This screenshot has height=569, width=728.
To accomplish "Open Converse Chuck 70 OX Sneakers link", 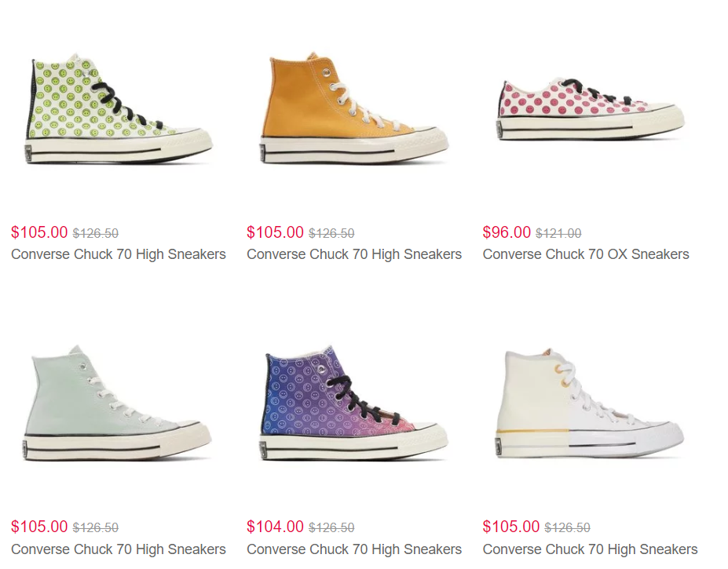I will [586, 254].
